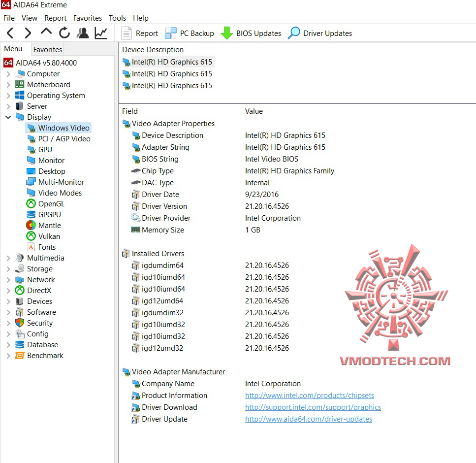Switch to the Menu sidebar tab
476x463 pixels.
(x=13, y=49)
